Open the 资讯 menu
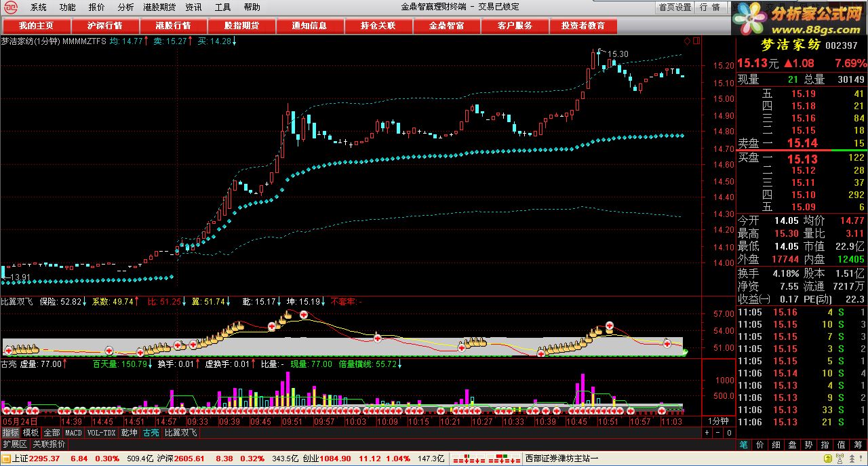The height and width of the screenshot is (466, 868). tap(193, 7)
